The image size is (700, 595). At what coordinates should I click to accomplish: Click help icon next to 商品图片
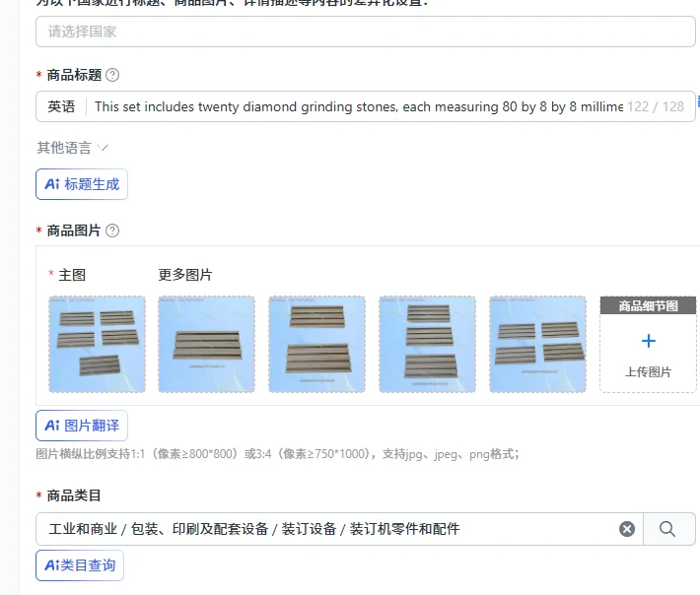pyautogui.click(x=112, y=231)
